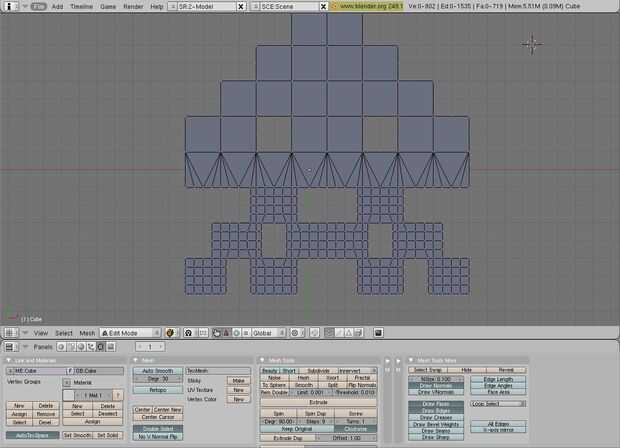
Task: Open the Mesh menu
Action: tap(87, 333)
